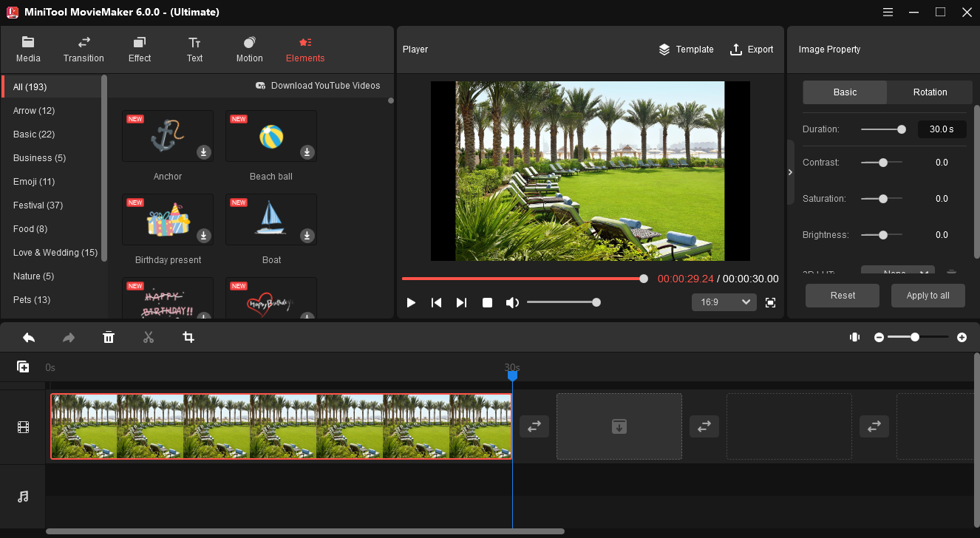Mute the player volume speaker
This screenshot has height=538, width=980.
coord(511,303)
